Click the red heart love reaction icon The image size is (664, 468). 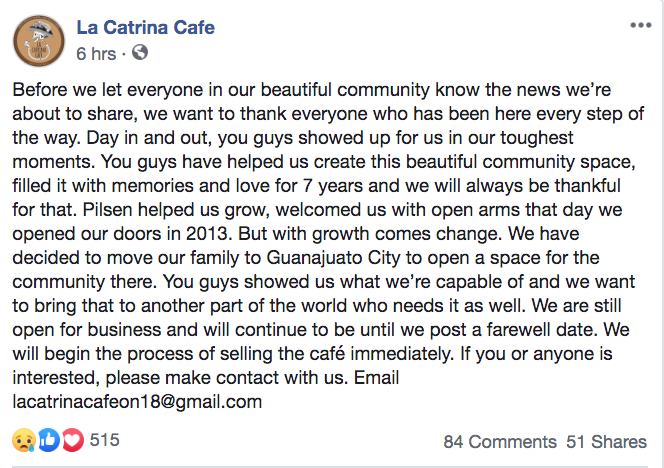pyautogui.click(x=73, y=440)
